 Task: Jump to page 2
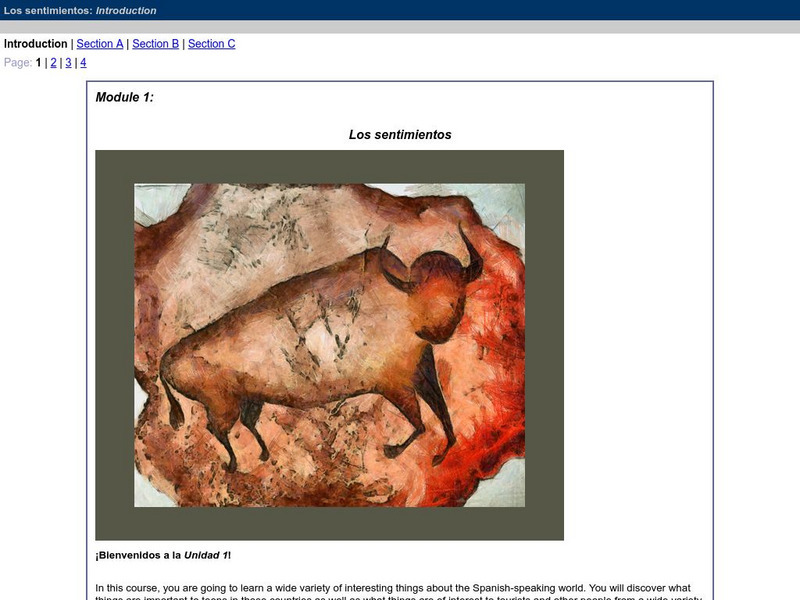click(54, 63)
